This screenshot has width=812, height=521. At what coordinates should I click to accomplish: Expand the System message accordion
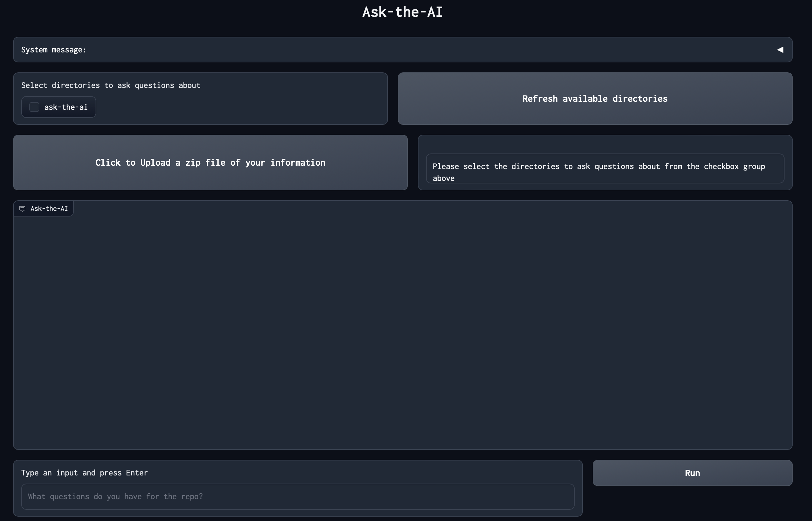pos(402,50)
